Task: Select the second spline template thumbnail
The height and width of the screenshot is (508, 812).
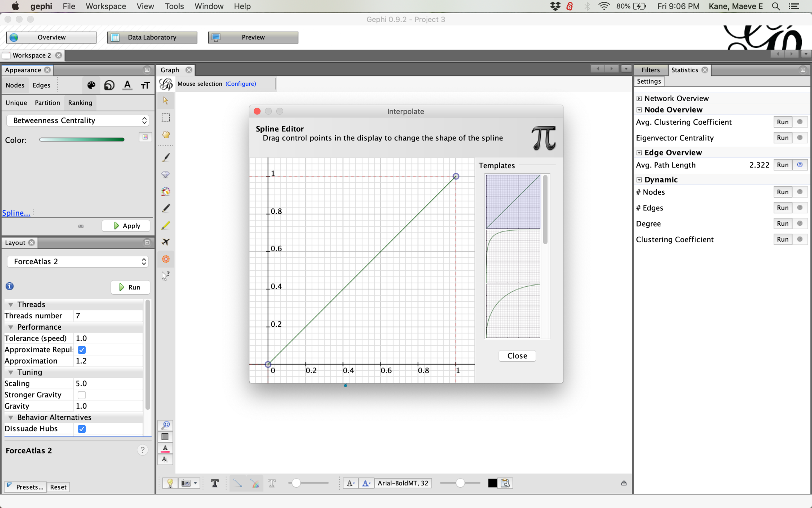Action: click(x=513, y=256)
